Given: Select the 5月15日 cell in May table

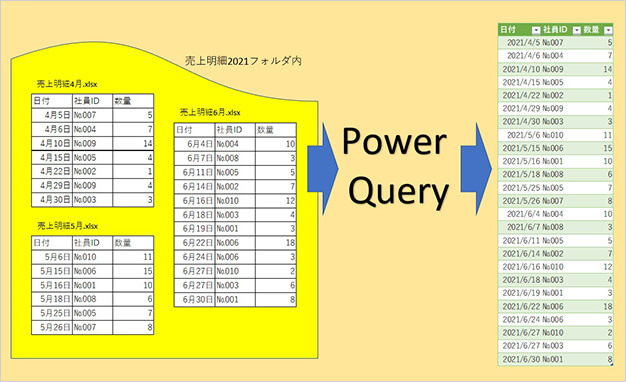Looking at the screenshot, I should click(x=52, y=271).
